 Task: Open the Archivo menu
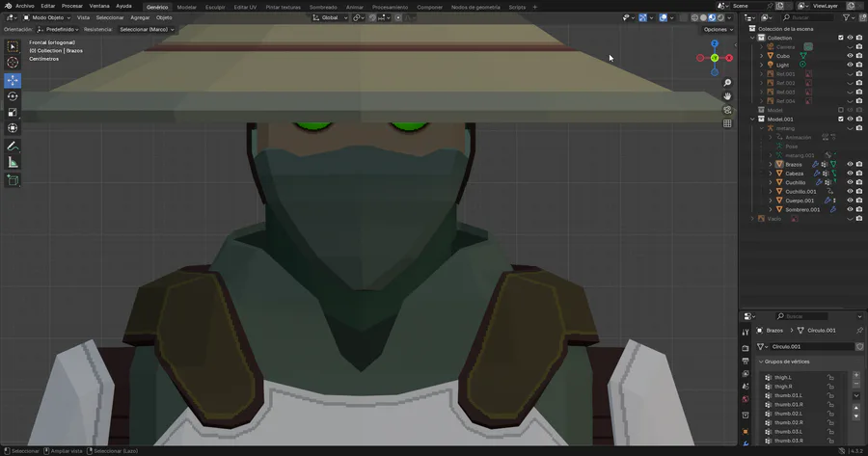tap(24, 6)
